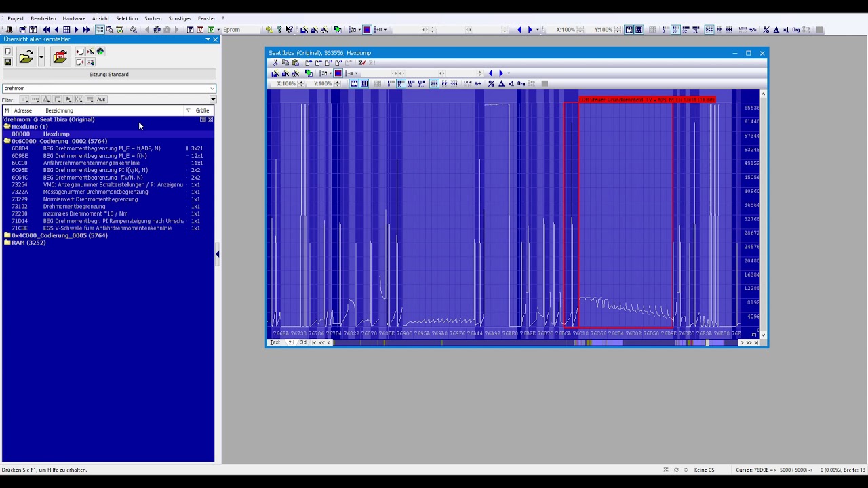Switch to the 3d view tab

pyautogui.click(x=303, y=342)
